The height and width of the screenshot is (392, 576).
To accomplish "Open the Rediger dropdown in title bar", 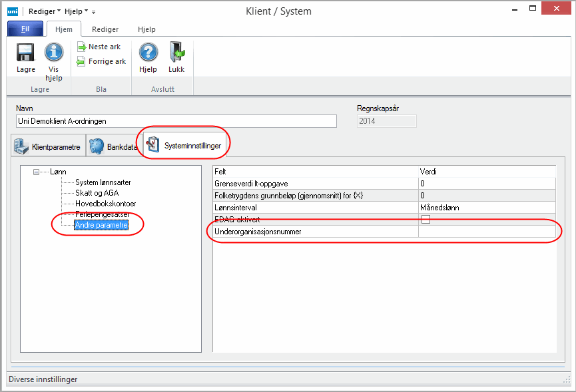I will coord(46,11).
